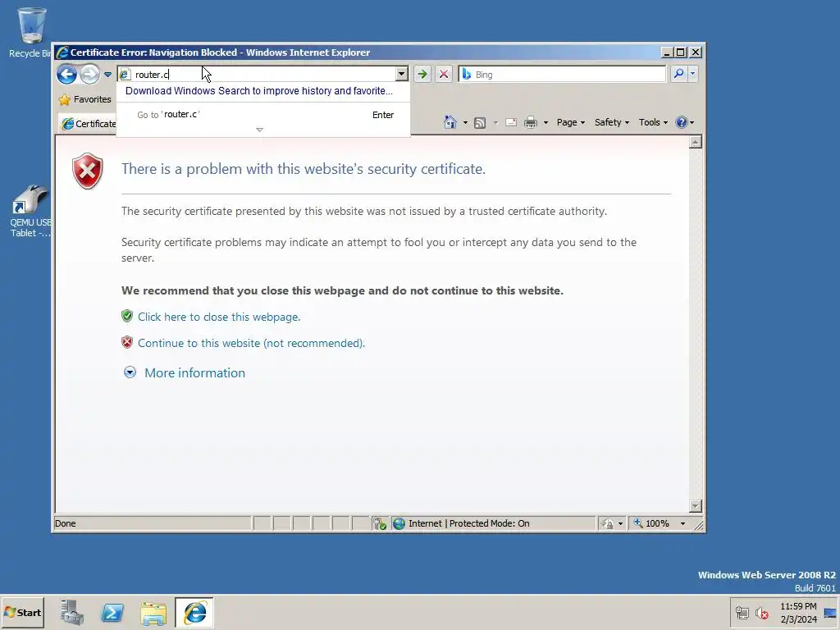
Task: Click the search magnifier button
Action: pyautogui.click(x=678, y=73)
